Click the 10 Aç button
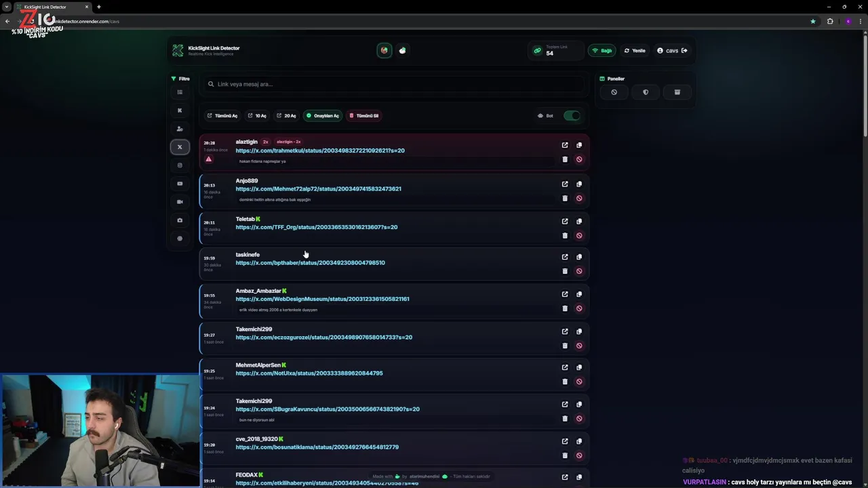Viewport: 868px width, 488px height. coord(257,116)
